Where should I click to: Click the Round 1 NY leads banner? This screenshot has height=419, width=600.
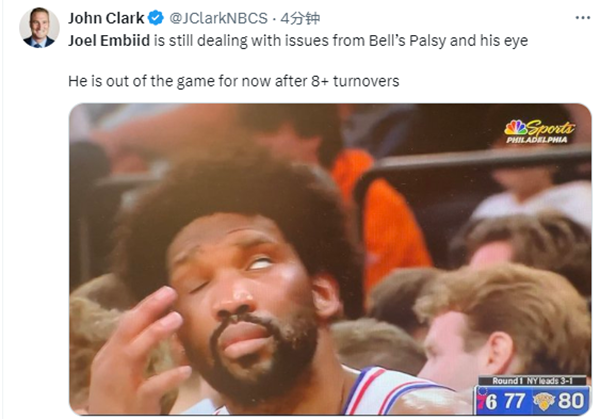click(532, 381)
